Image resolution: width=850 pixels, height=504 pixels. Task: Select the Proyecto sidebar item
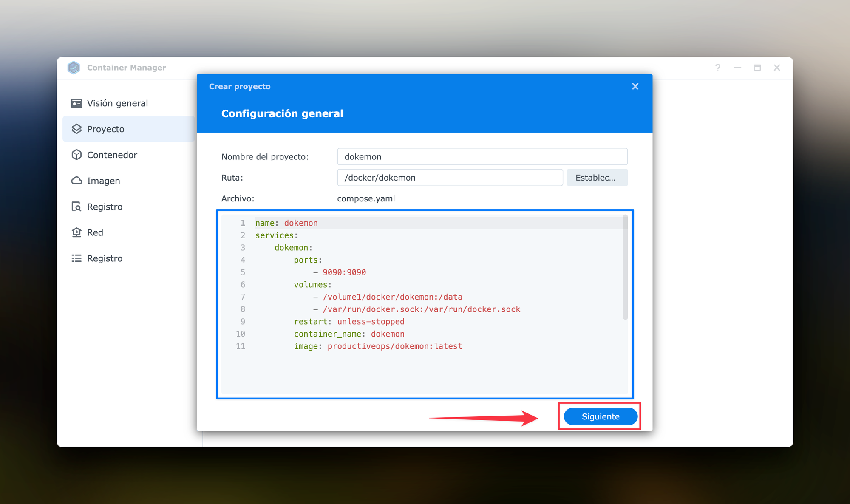(x=128, y=129)
